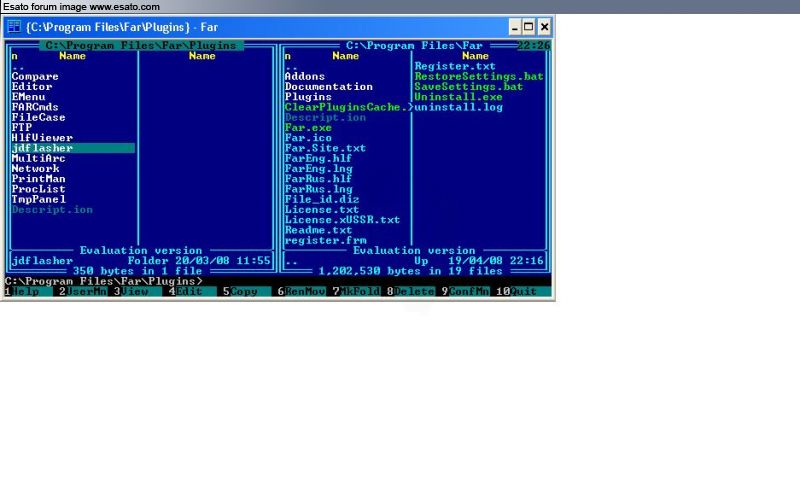The width and height of the screenshot is (800, 481).
Task: Select the RestoreSettings.bat file
Action: (x=479, y=77)
